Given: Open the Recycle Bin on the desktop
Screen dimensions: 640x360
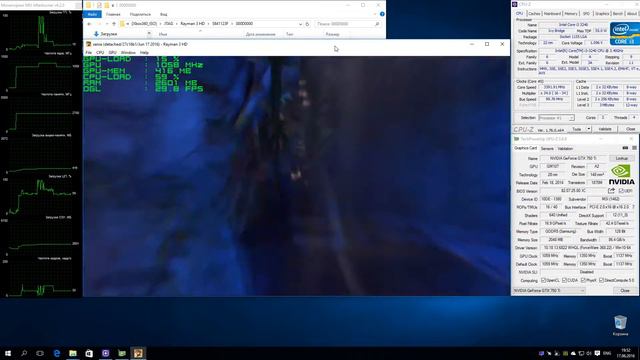Looking at the screenshot, I should pos(620,325).
